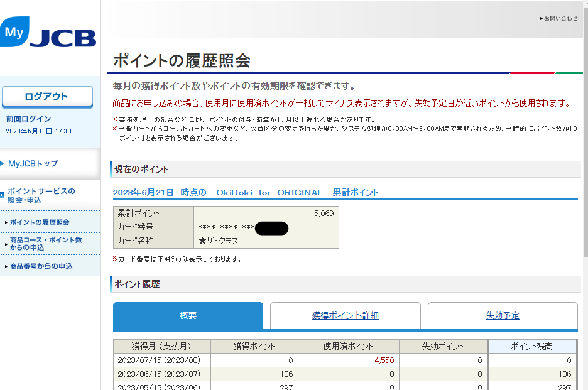Open 商品コース・ポイント数からの申込
The image size is (588, 390).
click(46, 244)
